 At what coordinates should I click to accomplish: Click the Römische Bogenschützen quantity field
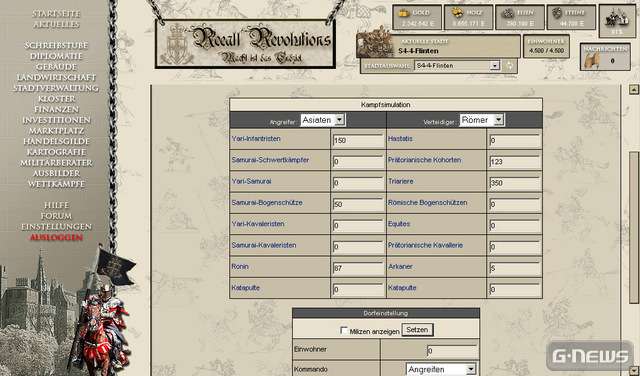(515, 204)
